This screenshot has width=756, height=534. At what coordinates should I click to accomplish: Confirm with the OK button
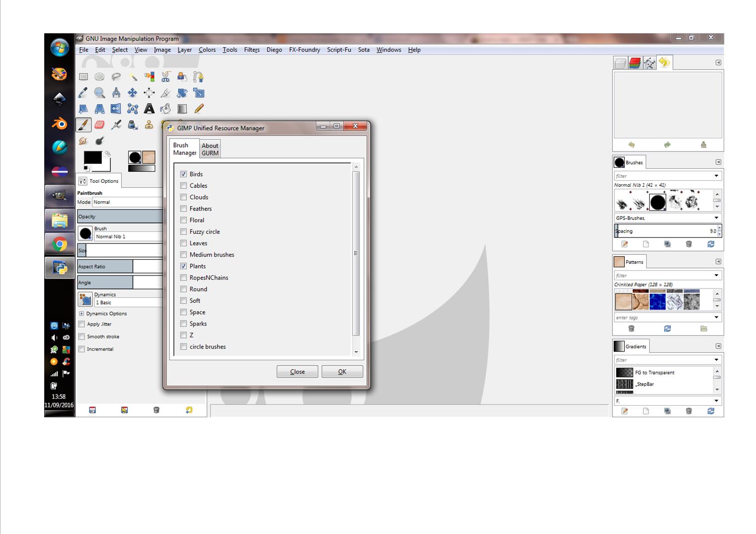[x=342, y=372]
